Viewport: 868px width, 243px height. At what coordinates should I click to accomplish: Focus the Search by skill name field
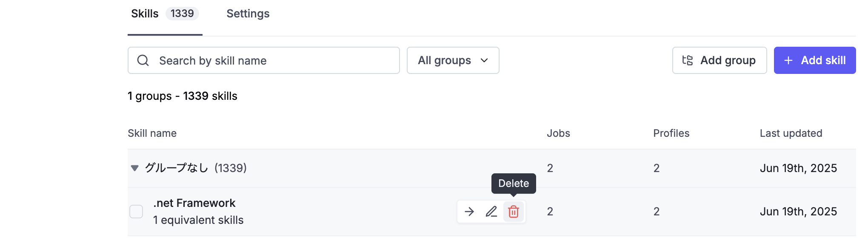pos(264,60)
